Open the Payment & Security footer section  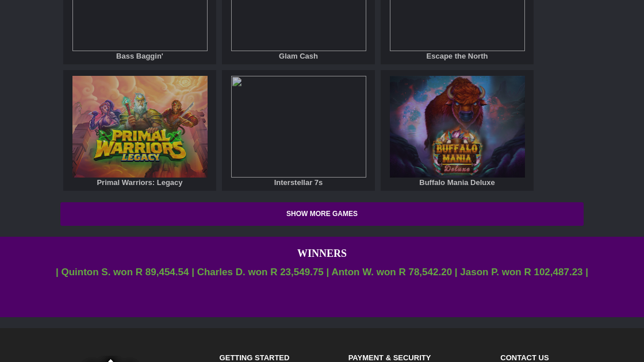pos(389,357)
